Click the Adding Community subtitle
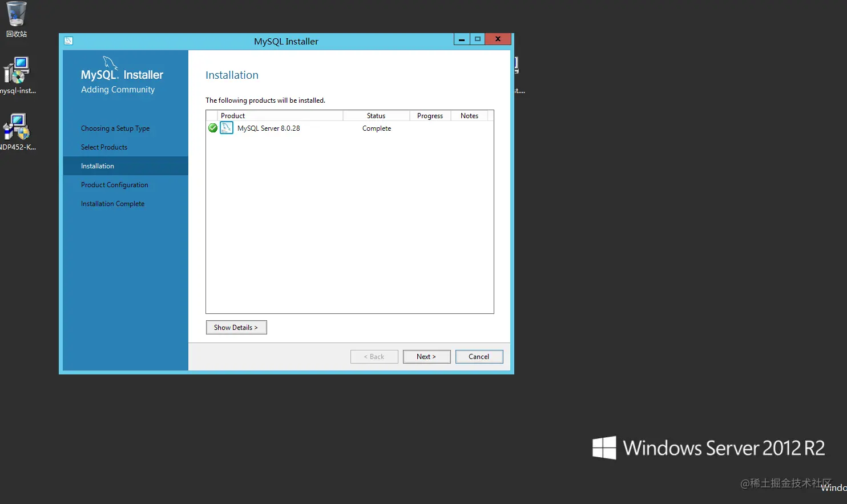This screenshot has height=504, width=847. (x=118, y=90)
